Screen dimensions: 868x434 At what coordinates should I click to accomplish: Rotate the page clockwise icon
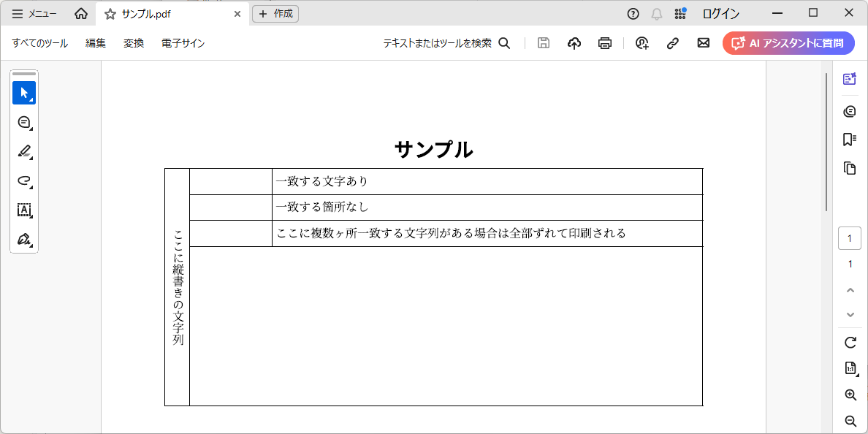tap(851, 342)
